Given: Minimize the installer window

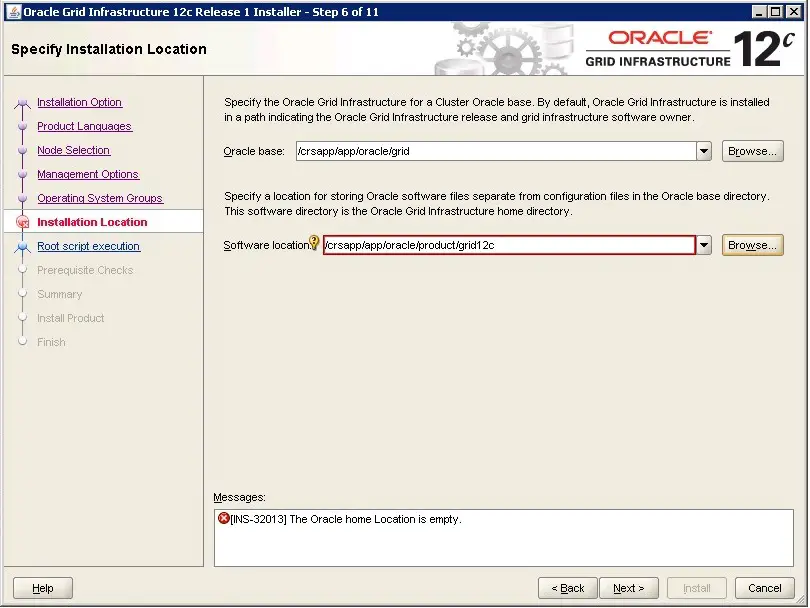Looking at the screenshot, I should [x=758, y=12].
